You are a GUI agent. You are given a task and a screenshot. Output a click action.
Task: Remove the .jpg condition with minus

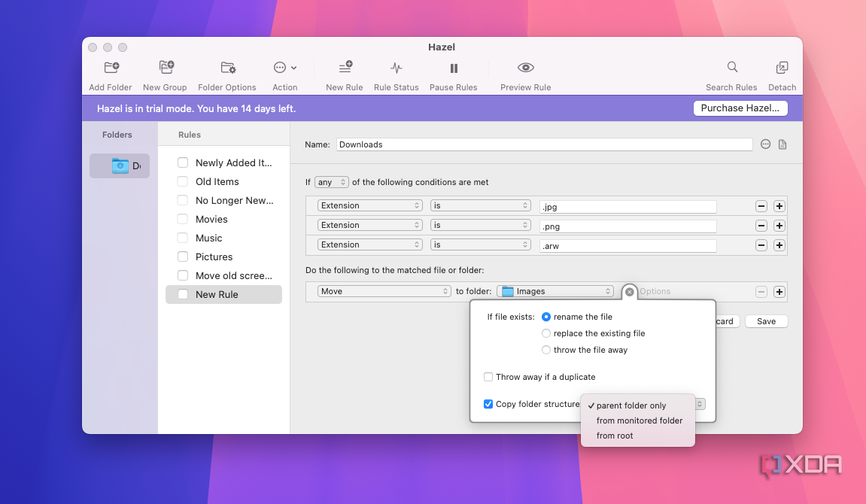click(761, 206)
